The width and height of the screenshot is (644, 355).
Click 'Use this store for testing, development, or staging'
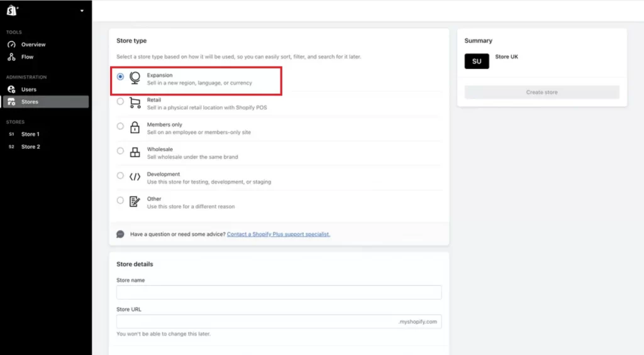[209, 182]
